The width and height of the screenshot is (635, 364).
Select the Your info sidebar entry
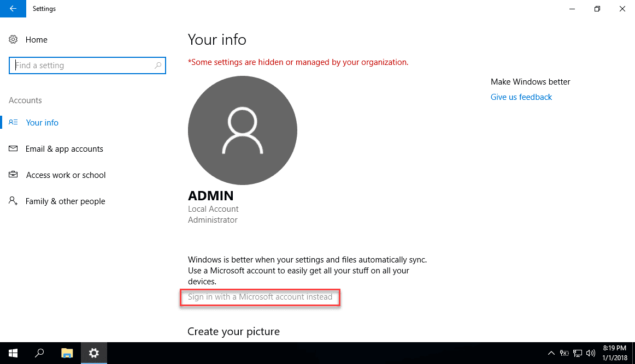tap(42, 122)
